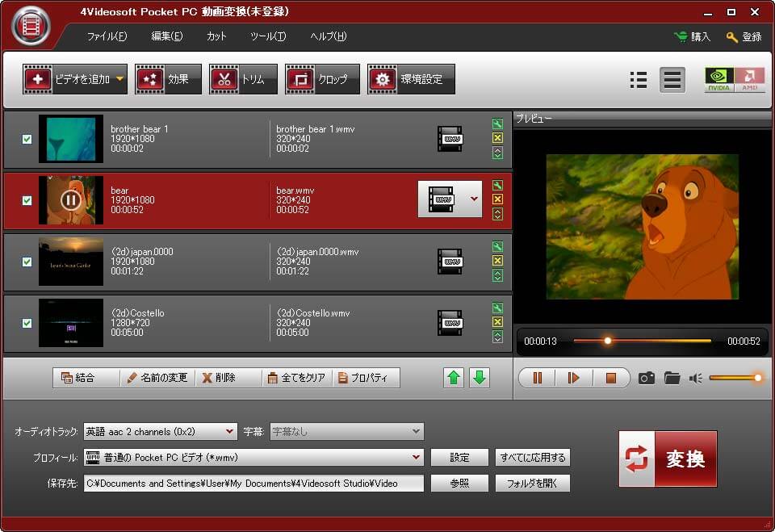Click the Merge (結合) button
This screenshot has width=775, height=532.
coord(86,378)
